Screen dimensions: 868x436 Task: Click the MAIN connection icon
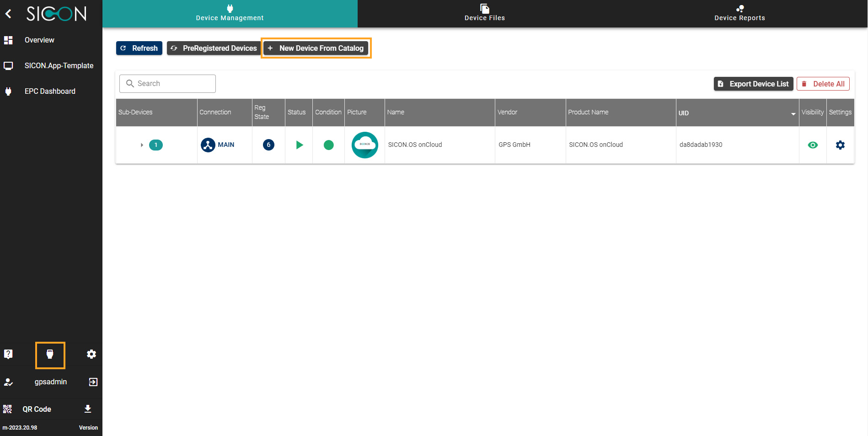208,145
